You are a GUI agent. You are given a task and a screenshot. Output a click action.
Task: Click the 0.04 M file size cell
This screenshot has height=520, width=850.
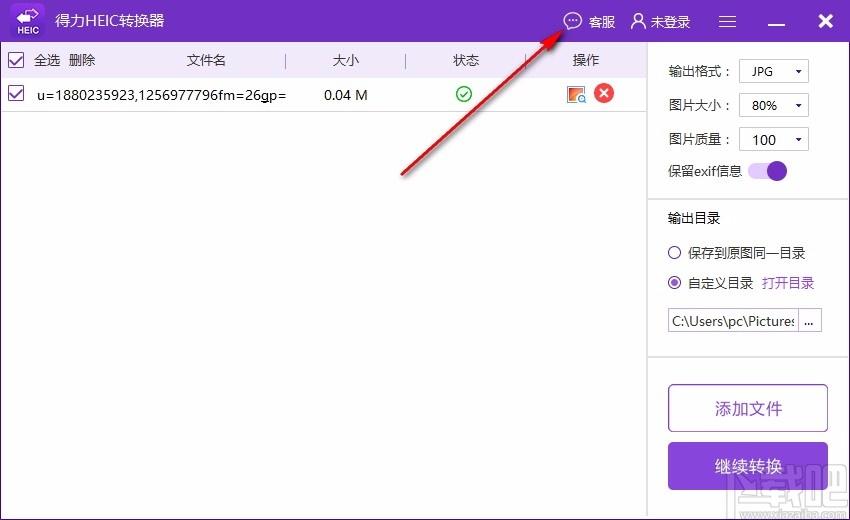(346, 95)
